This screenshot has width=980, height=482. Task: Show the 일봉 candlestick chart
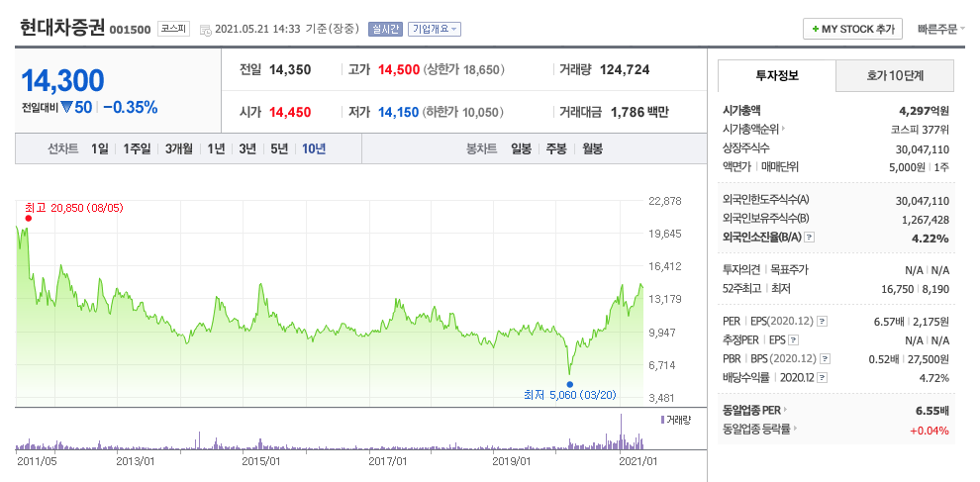[521, 148]
